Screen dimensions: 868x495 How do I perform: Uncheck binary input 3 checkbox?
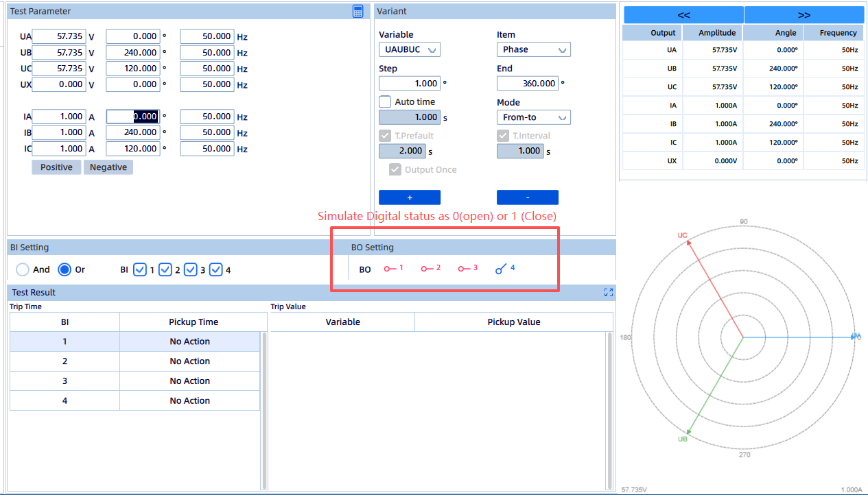(191, 269)
